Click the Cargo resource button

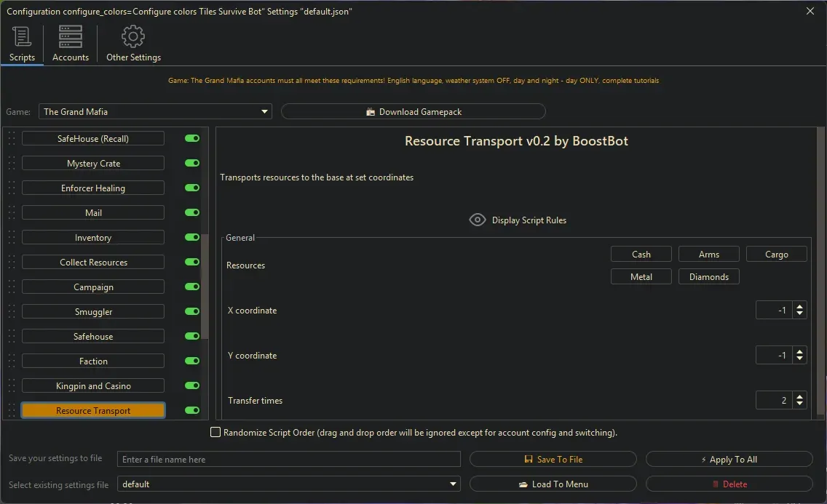pos(776,255)
